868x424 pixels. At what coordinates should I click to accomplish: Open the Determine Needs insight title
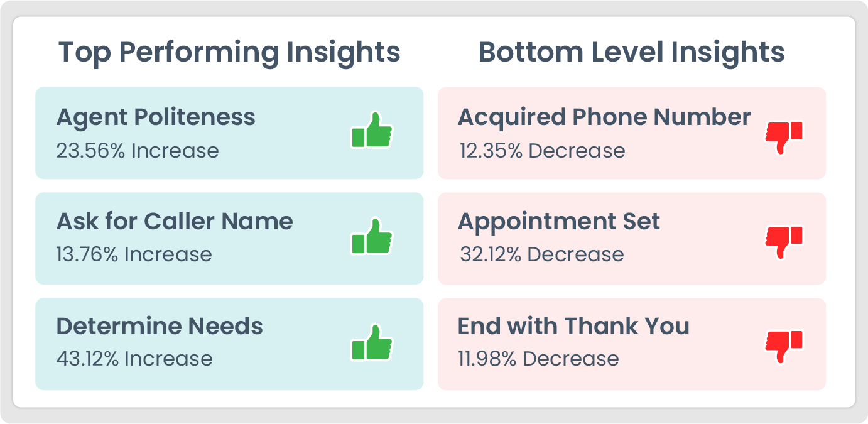[160, 326]
